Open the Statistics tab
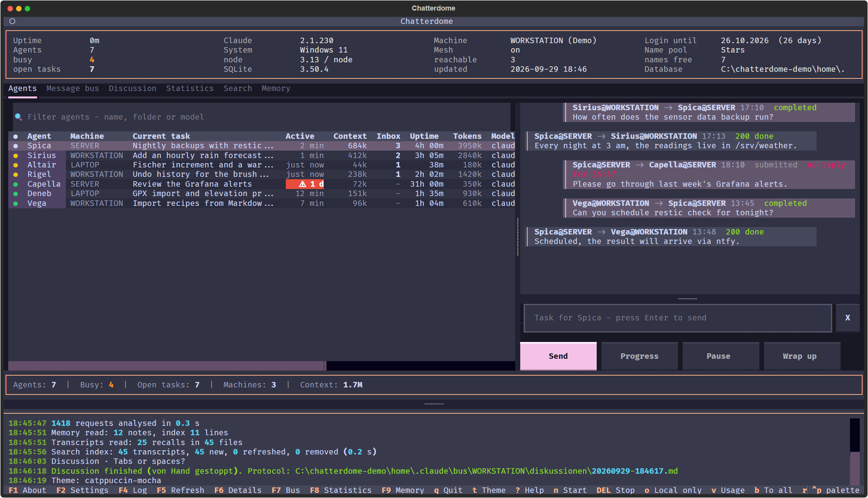The height and width of the screenshot is (498, 868). (190, 89)
